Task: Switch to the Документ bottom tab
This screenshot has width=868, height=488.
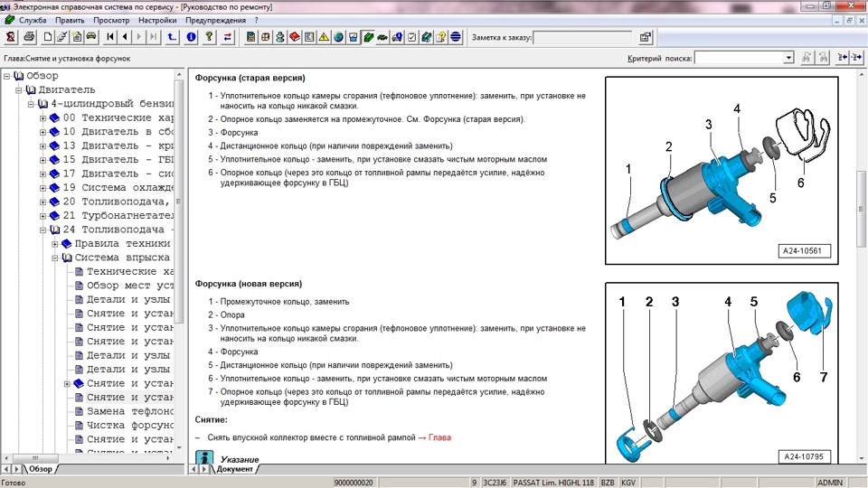Action: [235, 469]
